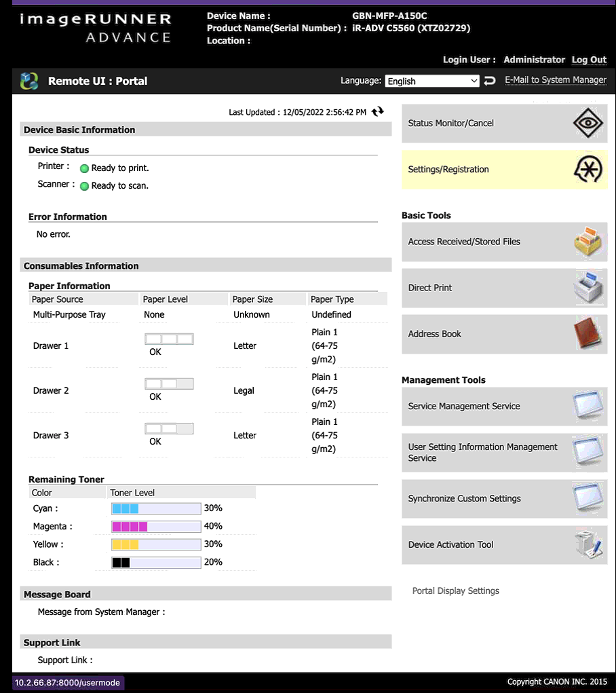Click the Yellow toner level bar
The width and height of the screenshot is (616, 693).
click(156, 544)
